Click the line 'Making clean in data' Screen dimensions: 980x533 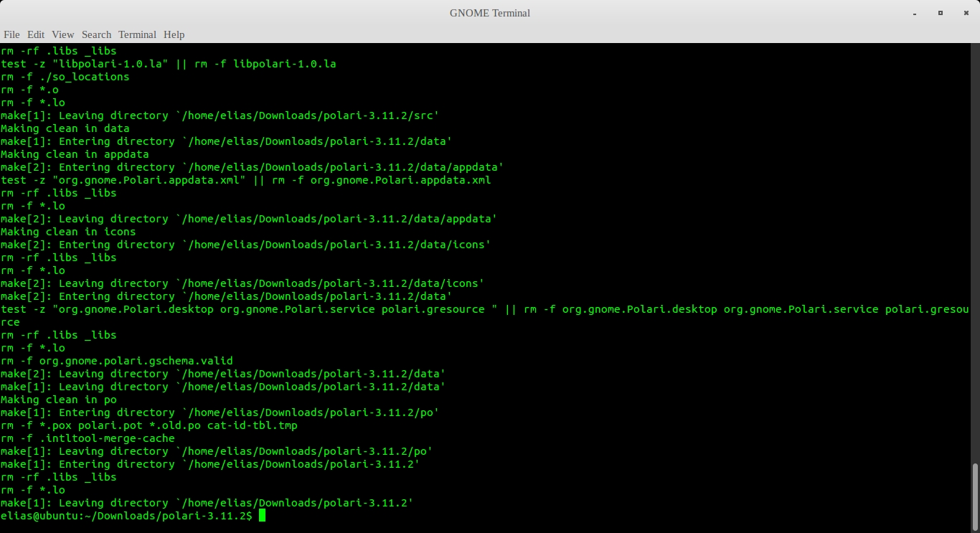[65, 128]
